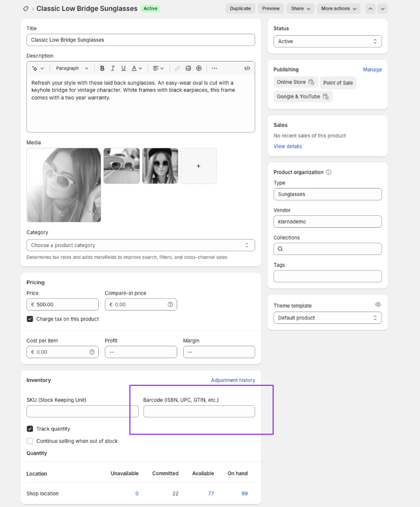The image size is (420, 507).
Task: Open the Share menu
Action: (301, 8)
